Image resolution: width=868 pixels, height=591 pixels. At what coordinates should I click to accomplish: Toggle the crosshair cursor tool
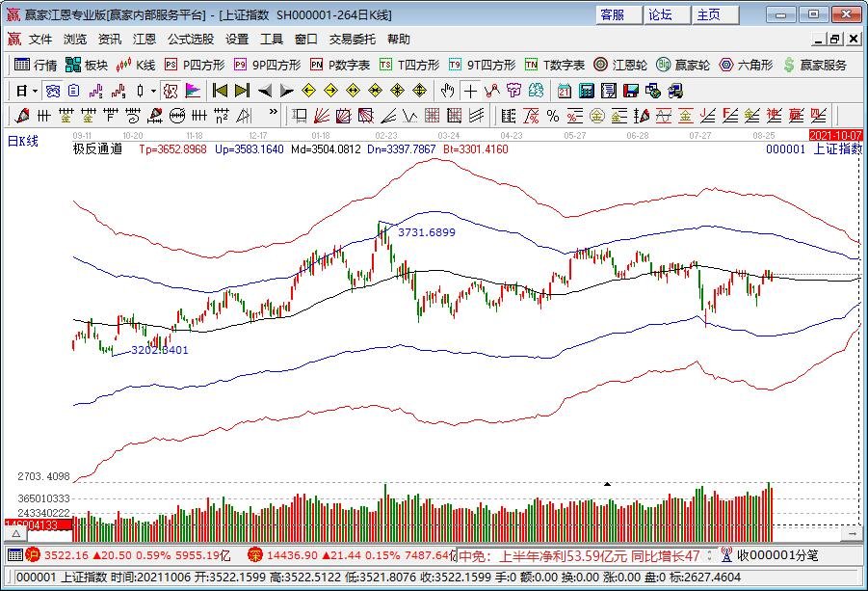point(470,91)
